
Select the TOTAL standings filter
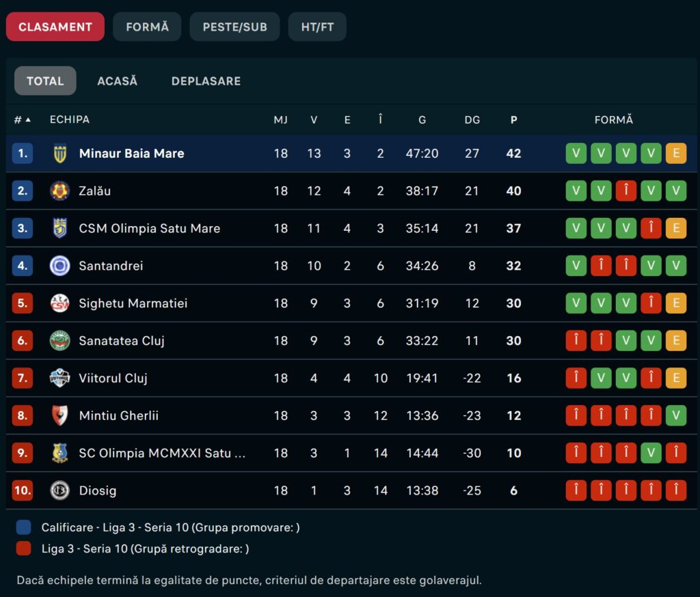pos(45,81)
